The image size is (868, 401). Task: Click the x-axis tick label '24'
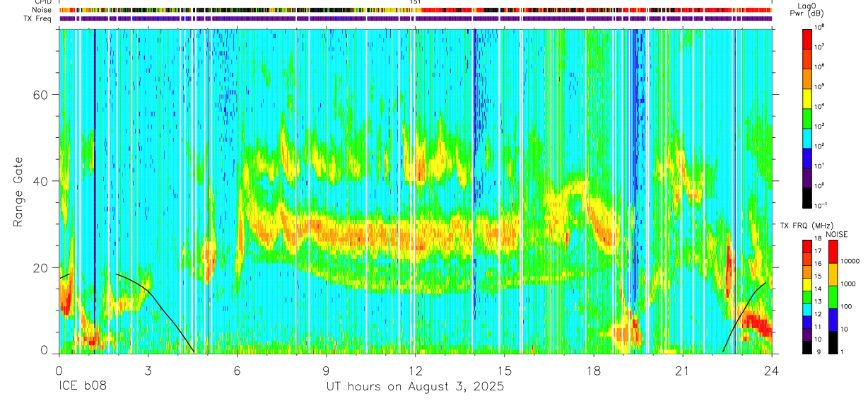click(771, 371)
